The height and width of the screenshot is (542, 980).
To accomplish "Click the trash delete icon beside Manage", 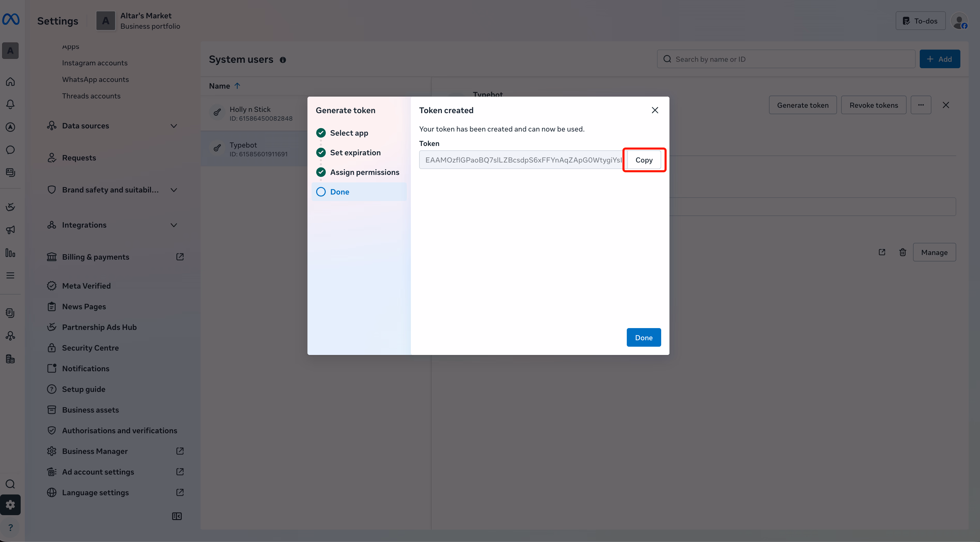I will (902, 252).
